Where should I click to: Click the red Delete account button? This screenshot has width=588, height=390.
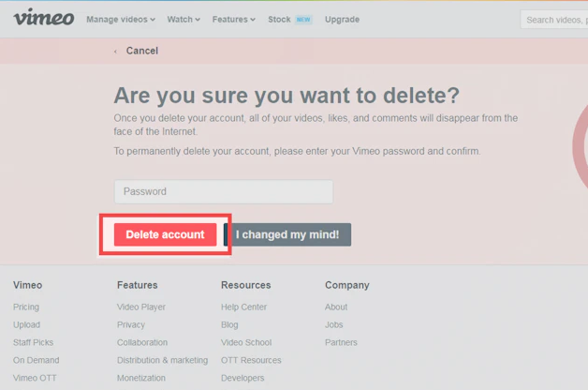pos(166,234)
